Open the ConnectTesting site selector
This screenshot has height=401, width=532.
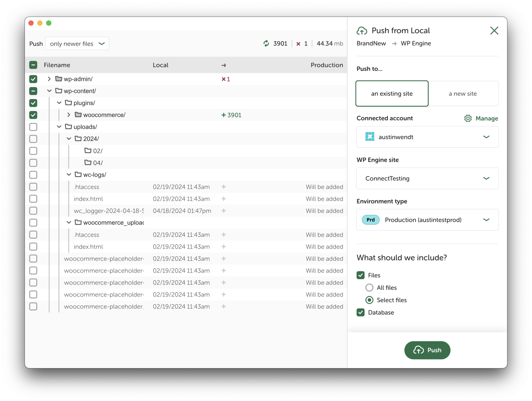427,178
